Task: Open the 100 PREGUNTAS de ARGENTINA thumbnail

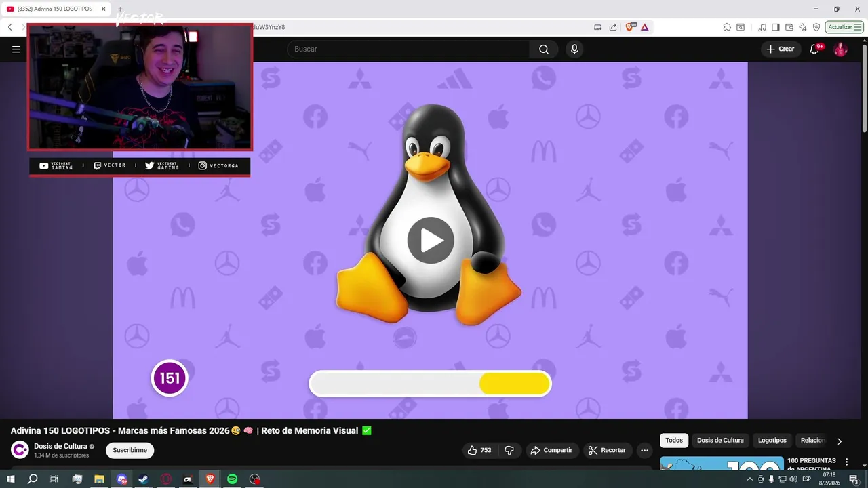Action: (721, 464)
